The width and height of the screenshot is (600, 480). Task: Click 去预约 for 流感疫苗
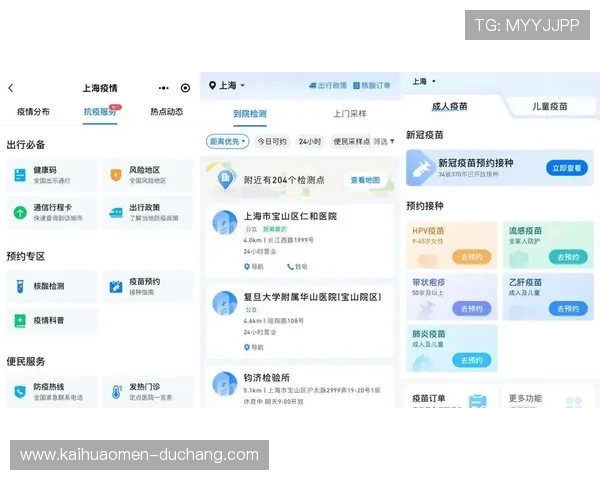coord(568,257)
